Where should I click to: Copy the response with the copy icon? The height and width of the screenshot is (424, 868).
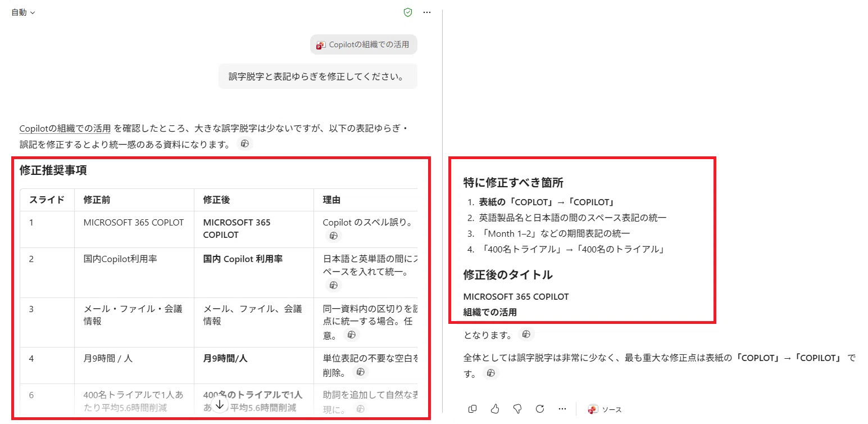point(473,409)
